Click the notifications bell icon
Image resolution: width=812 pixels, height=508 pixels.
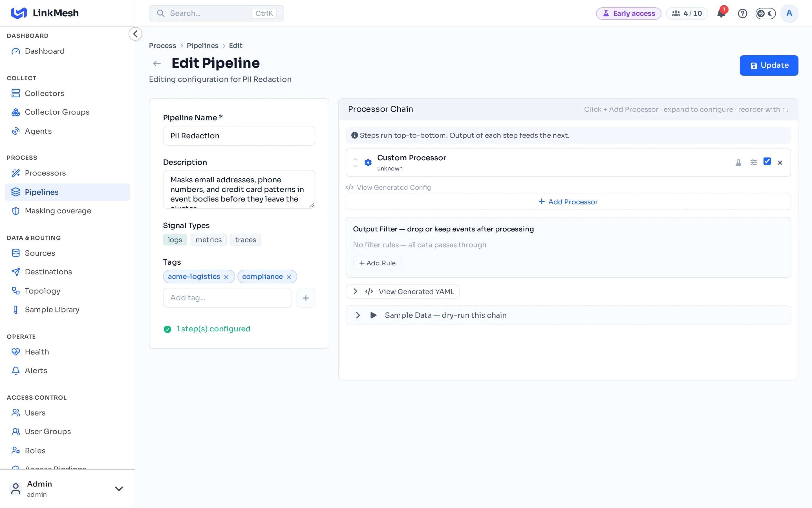721,14
